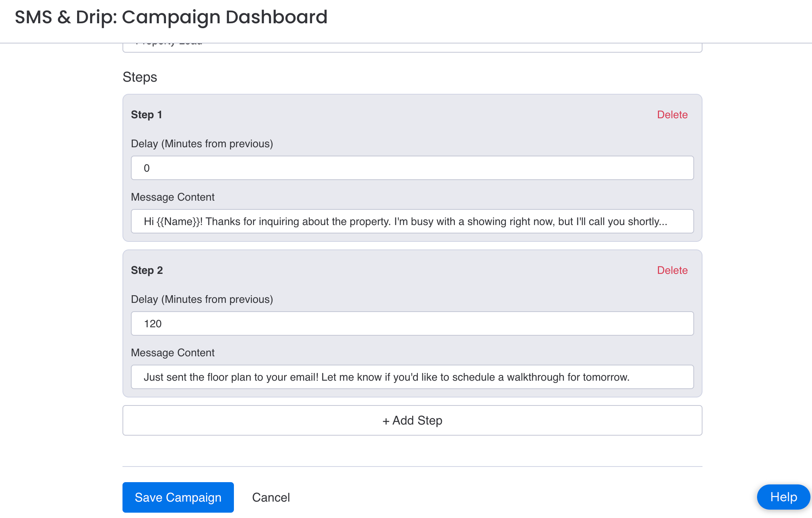Screen dimensions: 812x518
Task: Click Step 2's Message Content label
Action: pyautogui.click(x=172, y=352)
